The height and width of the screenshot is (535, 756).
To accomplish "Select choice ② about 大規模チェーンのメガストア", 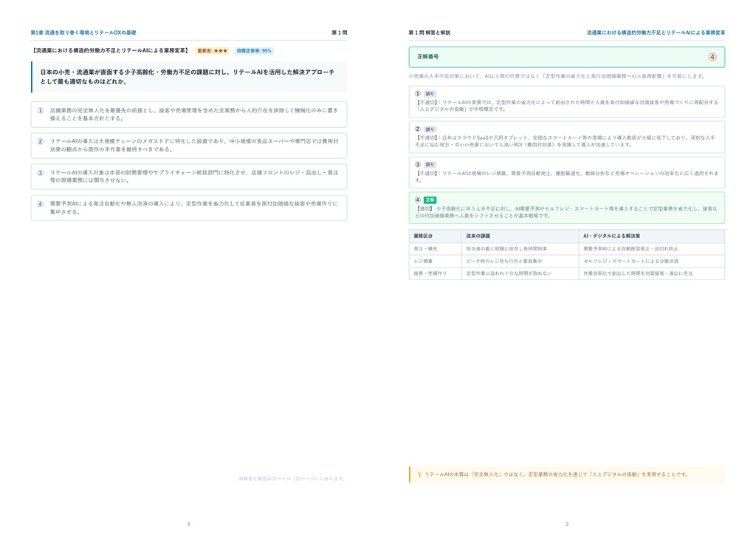I will click(189, 146).
